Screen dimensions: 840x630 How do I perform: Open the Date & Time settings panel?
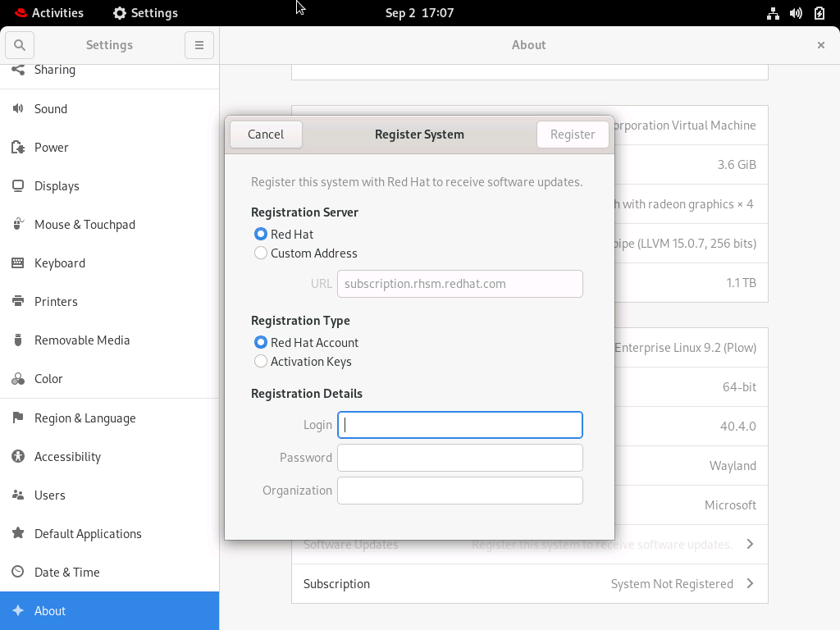pos(109,572)
